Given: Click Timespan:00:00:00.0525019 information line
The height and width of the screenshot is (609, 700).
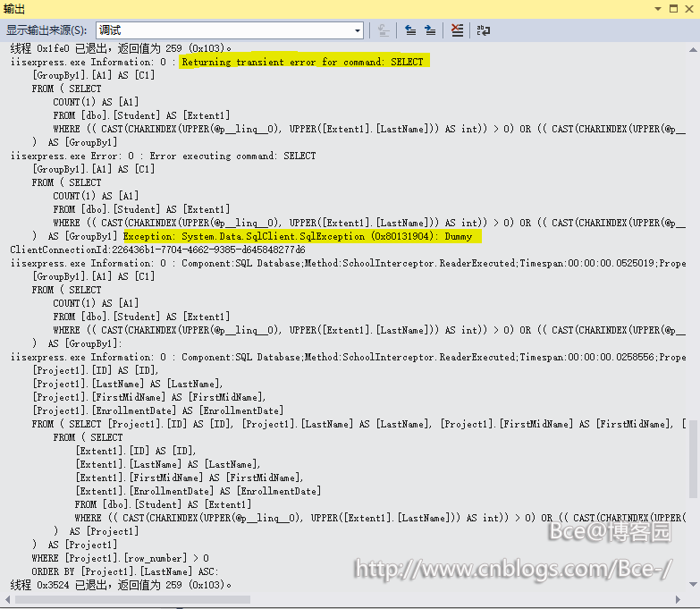Looking at the screenshot, I should (x=349, y=263).
